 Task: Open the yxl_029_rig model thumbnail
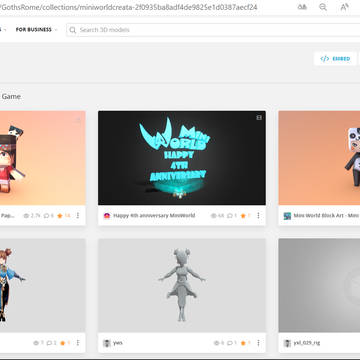coord(319,285)
